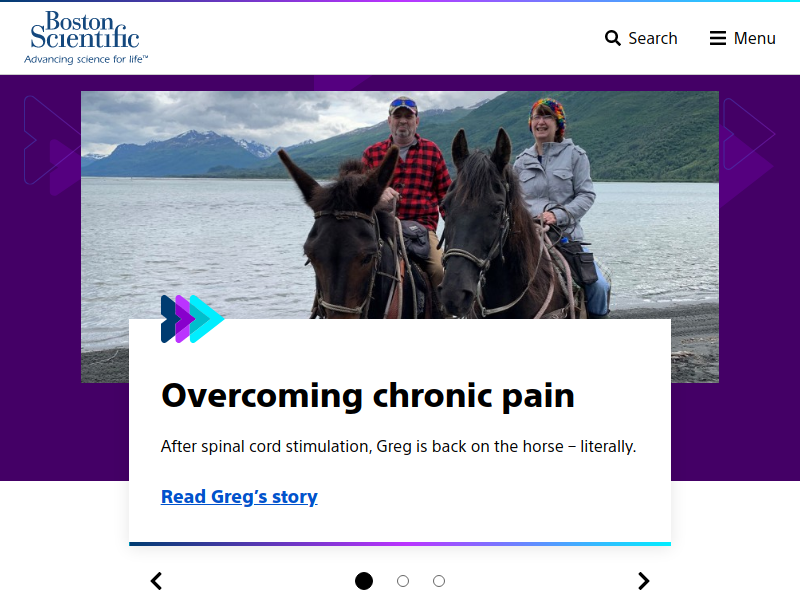Open the Read Greg's story link
The width and height of the screenshot is (800, 600).
(x=239, y=496)
